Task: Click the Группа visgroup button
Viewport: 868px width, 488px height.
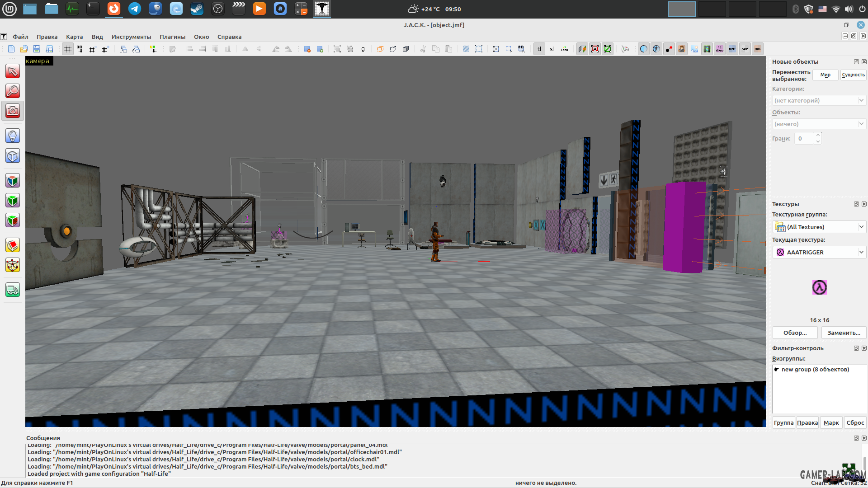Action: [x=783, y=423]
